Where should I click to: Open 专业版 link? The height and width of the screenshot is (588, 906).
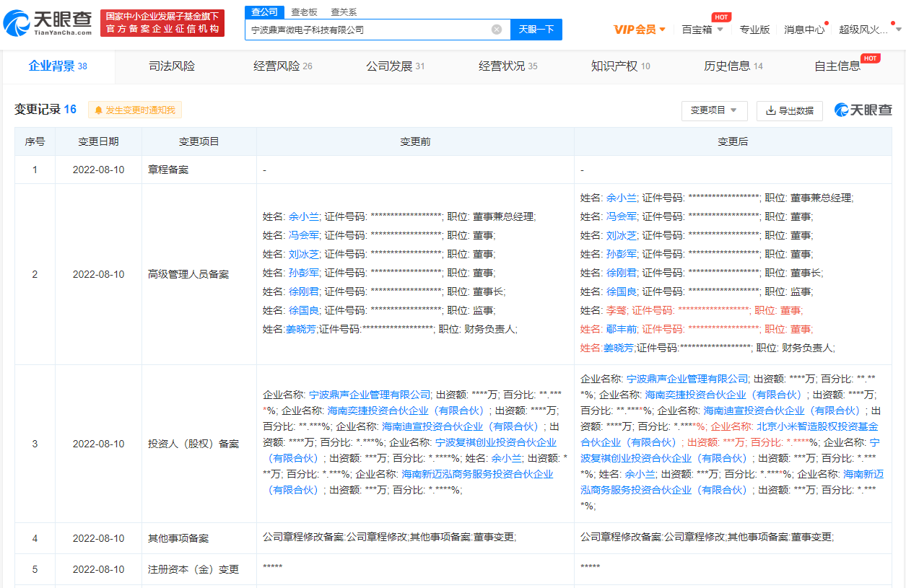click(754, 30)
